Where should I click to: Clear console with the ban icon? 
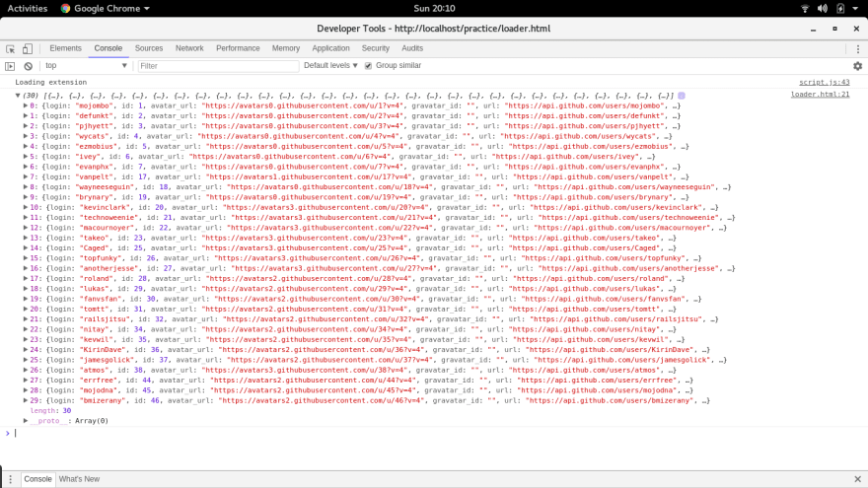(x=29, y=66)
